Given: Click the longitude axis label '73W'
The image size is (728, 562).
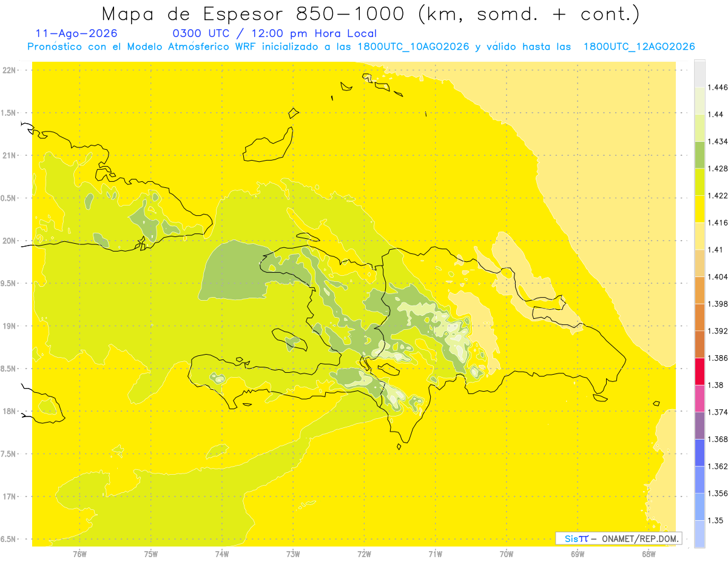Looking at the screenshot, I should point(293,554).
